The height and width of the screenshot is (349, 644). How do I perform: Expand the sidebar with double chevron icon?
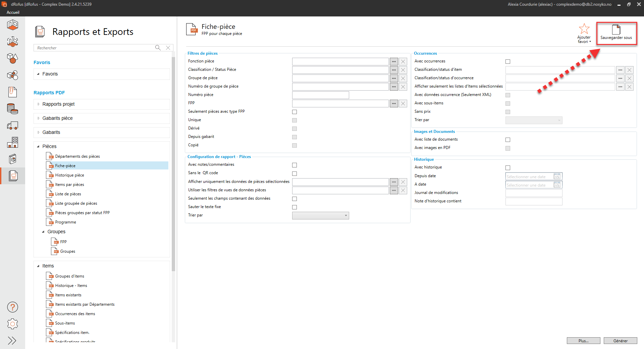(x=12, y=341)
